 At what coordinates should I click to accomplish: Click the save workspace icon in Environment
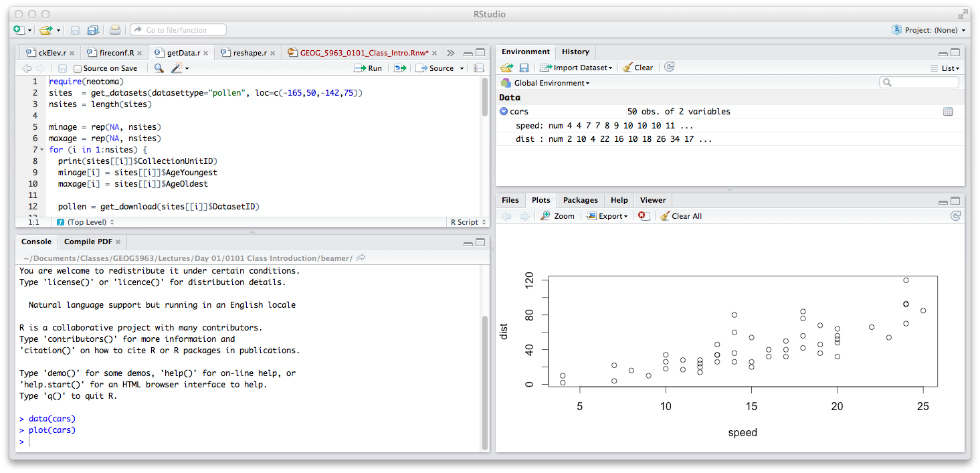(524, 68)
